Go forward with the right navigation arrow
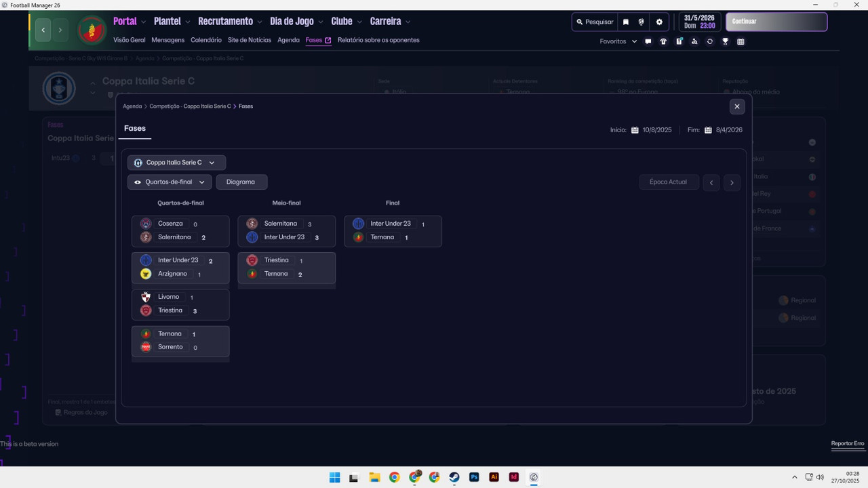This screenshot has height=488, width=868. coord(60,30)
